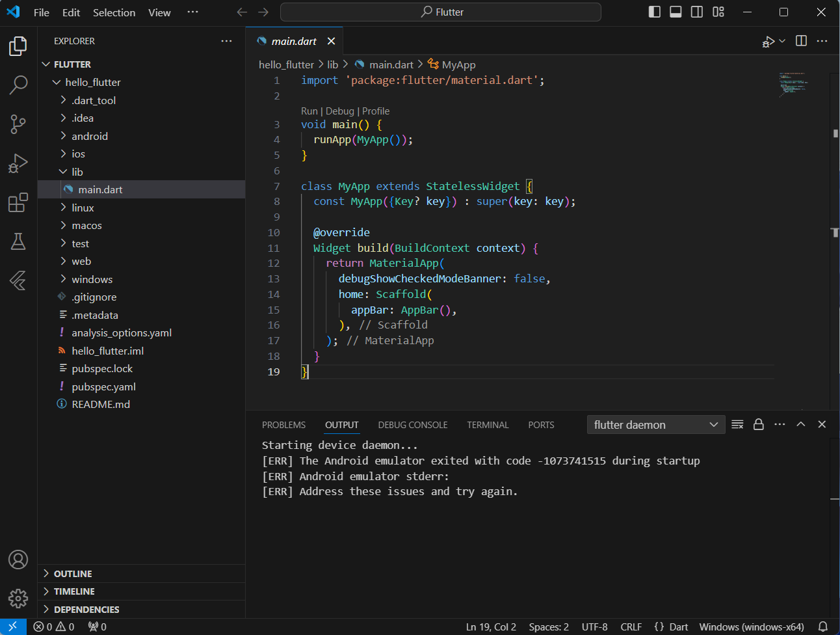
Task: Change the UTF-8 file encoding
Action: (x=595, y=627)
